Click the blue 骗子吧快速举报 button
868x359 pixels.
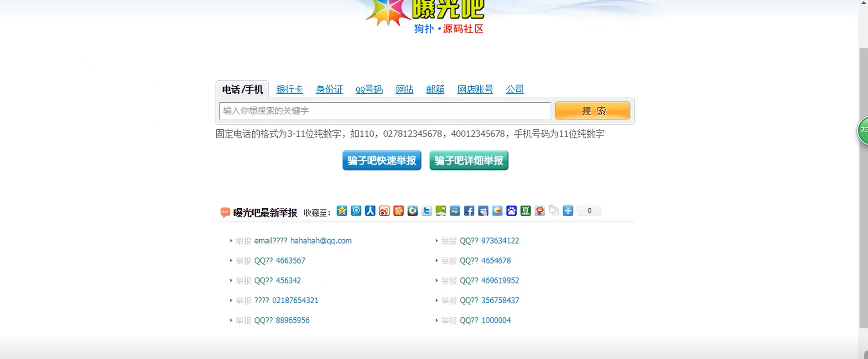pyautogui.click(x=382, y=160)
